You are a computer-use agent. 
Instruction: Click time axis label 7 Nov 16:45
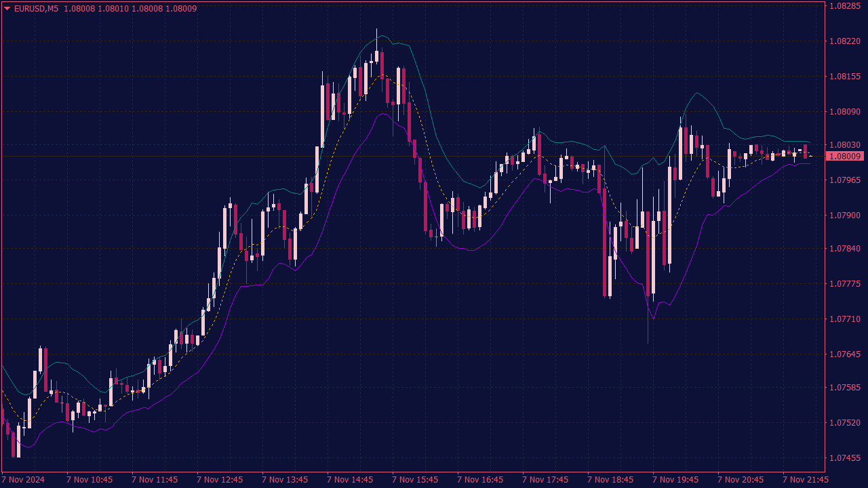point(480,480)
